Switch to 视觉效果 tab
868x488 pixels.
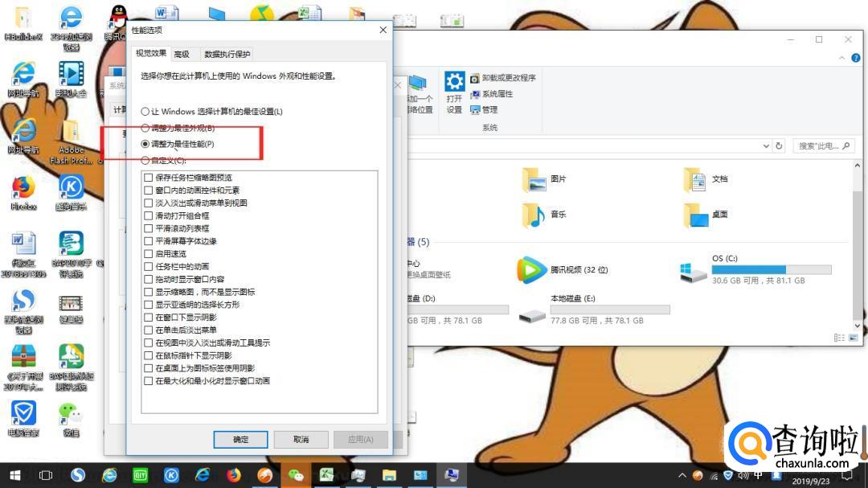[x=151, y=53]
